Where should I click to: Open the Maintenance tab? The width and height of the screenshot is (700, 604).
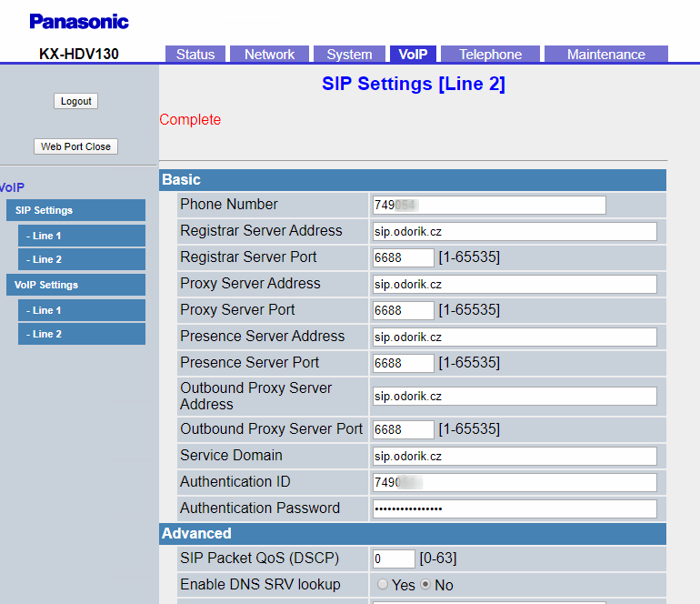(x=605, y=55)
